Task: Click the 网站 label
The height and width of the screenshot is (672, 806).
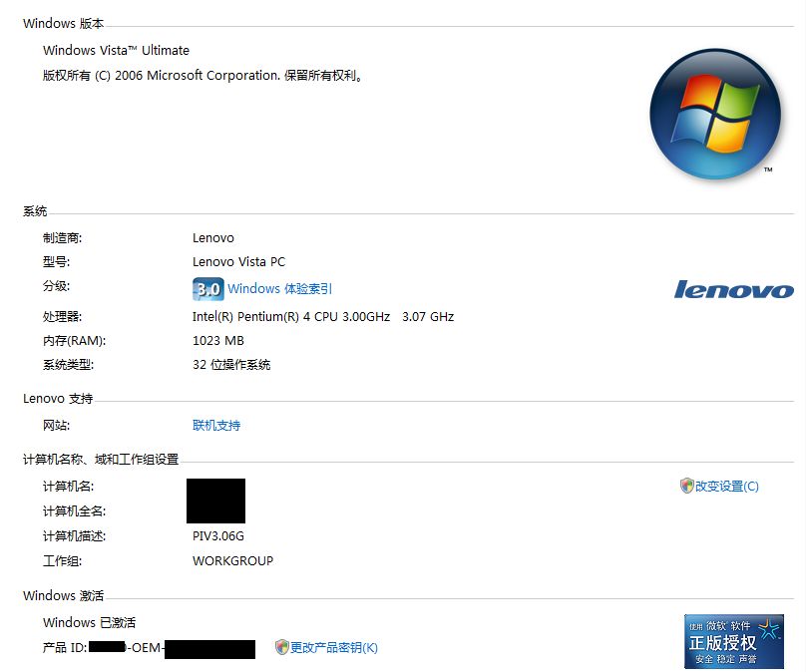Action: (57, 426)
